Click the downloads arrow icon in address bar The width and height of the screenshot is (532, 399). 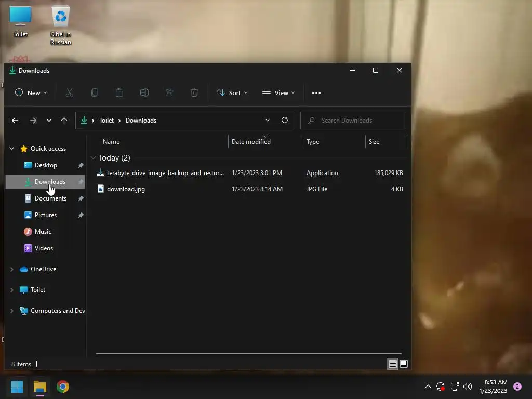pyautogui.click(x=84, y=120)
